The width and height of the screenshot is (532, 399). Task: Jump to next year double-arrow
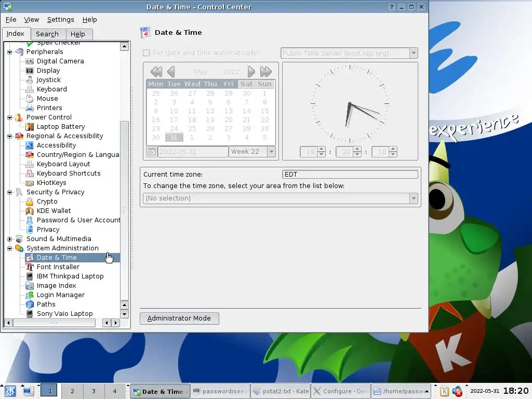(265, 72)
